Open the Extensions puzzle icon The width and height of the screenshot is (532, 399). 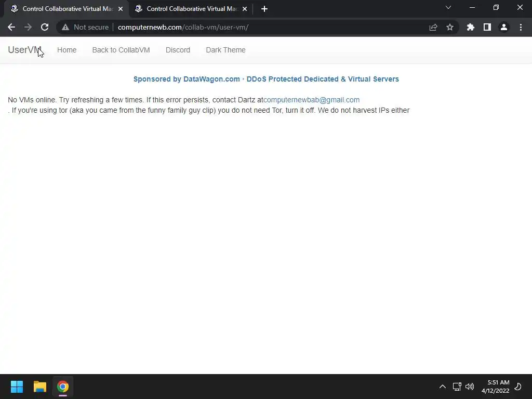(x=470, y=27)
